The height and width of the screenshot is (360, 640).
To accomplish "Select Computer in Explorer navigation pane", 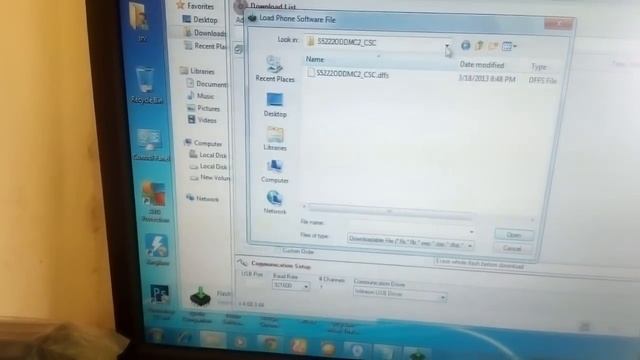I will coord(203,143).
